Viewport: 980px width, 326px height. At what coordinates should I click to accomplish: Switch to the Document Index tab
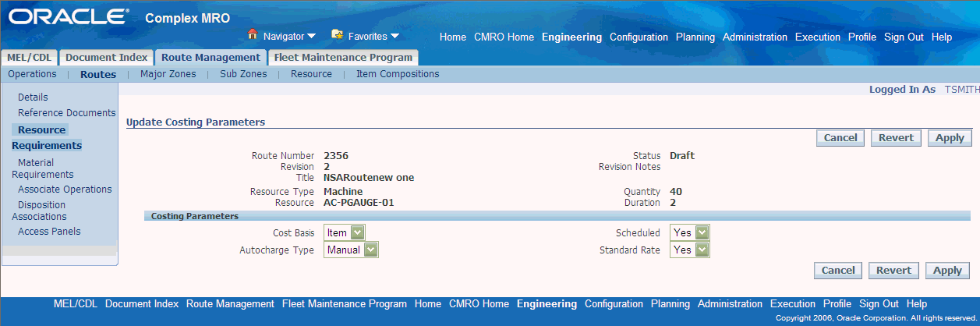[106, 58]
